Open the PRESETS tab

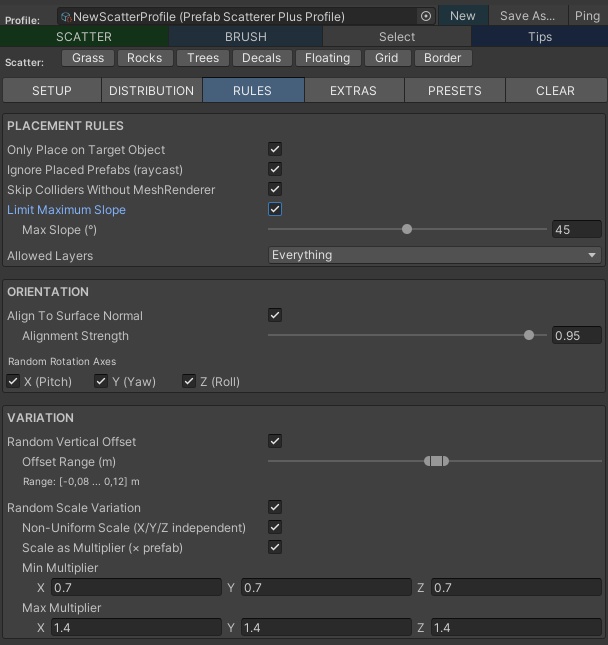[x=455, y=90]
